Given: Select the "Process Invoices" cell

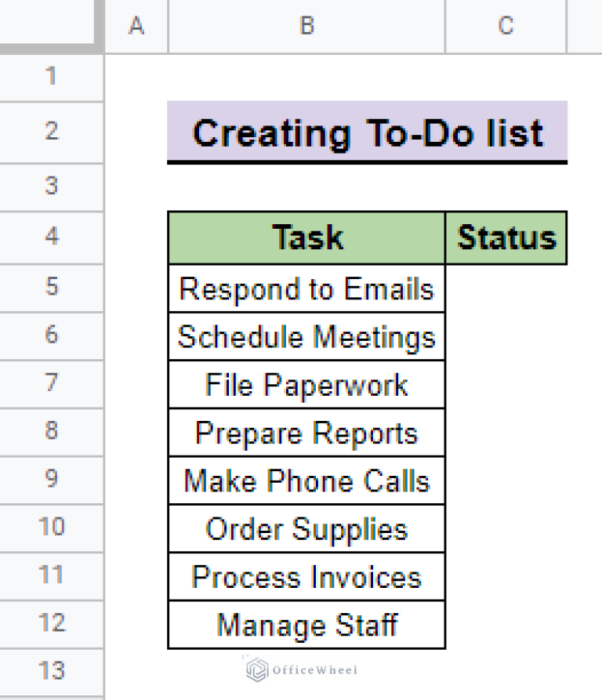Looking at the screenshot, I should point(306,576).
